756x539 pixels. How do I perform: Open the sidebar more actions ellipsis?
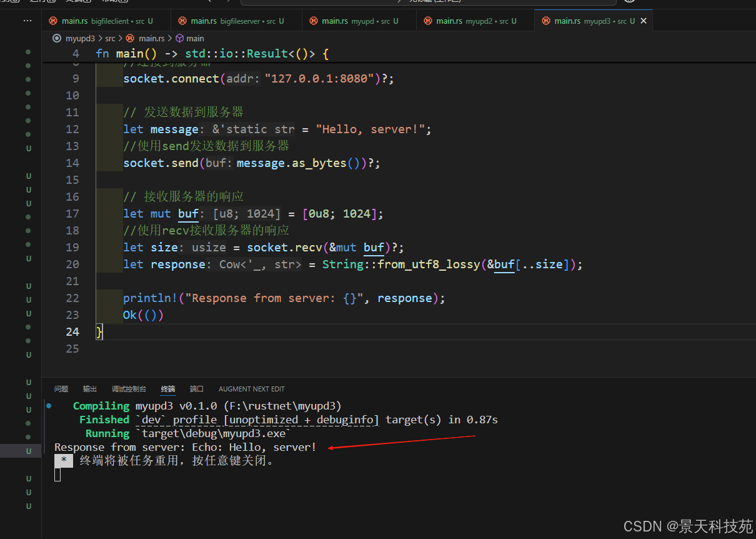tap(27, 21)
